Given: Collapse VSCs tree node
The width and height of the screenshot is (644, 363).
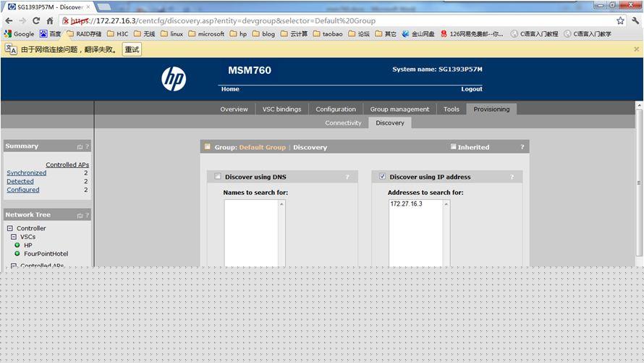Looking at the screenshot, I should (14, 237).
